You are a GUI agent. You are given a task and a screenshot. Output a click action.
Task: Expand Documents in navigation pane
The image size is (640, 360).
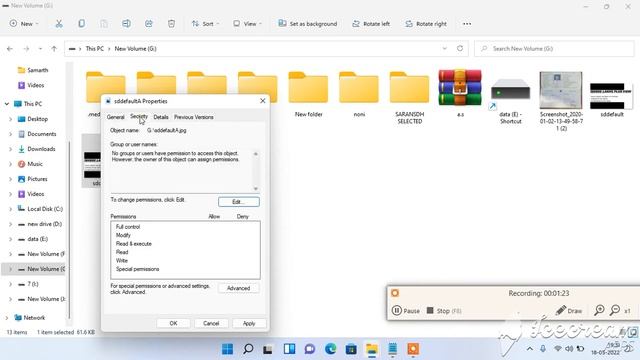pos(11,134)
